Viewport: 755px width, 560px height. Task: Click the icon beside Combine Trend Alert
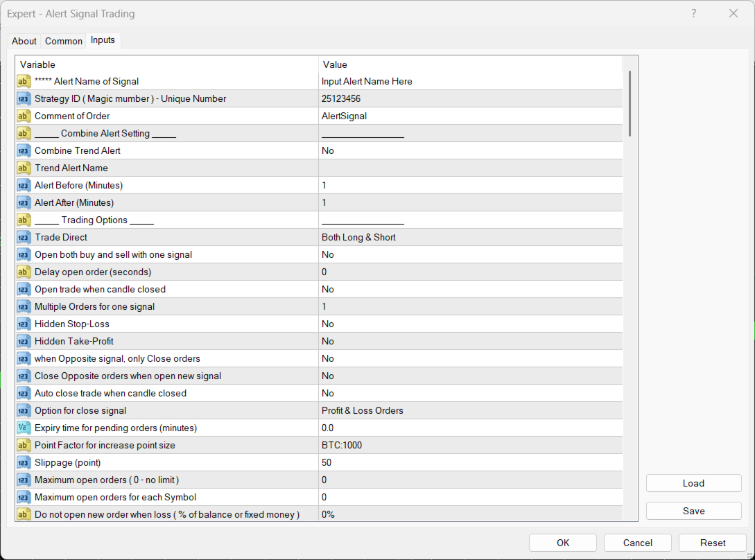(23, 150)
